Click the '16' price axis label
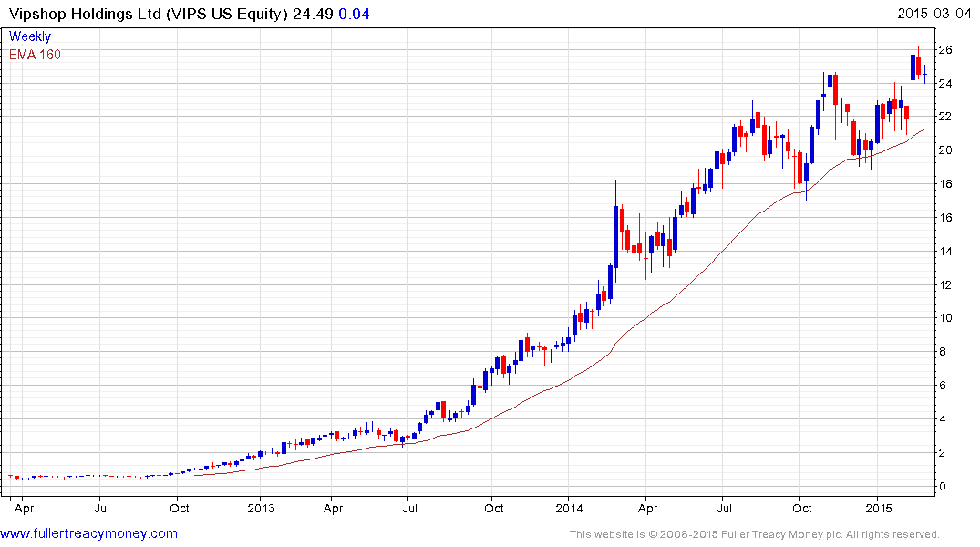980x547 pixels. point(945,218)
